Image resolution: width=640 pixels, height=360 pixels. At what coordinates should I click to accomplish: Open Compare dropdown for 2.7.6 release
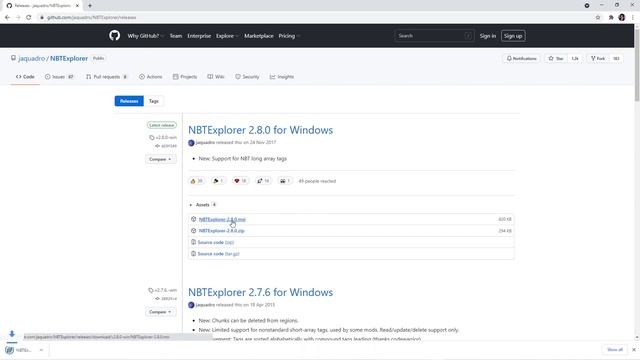pyautogui.click(x=160, y=312)
